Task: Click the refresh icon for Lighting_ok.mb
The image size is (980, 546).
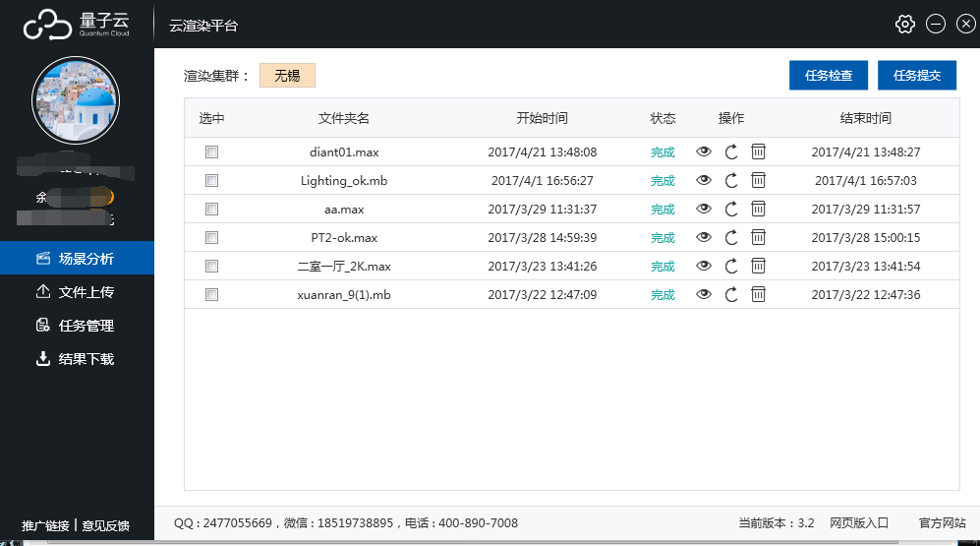Action: coord(730,180)
